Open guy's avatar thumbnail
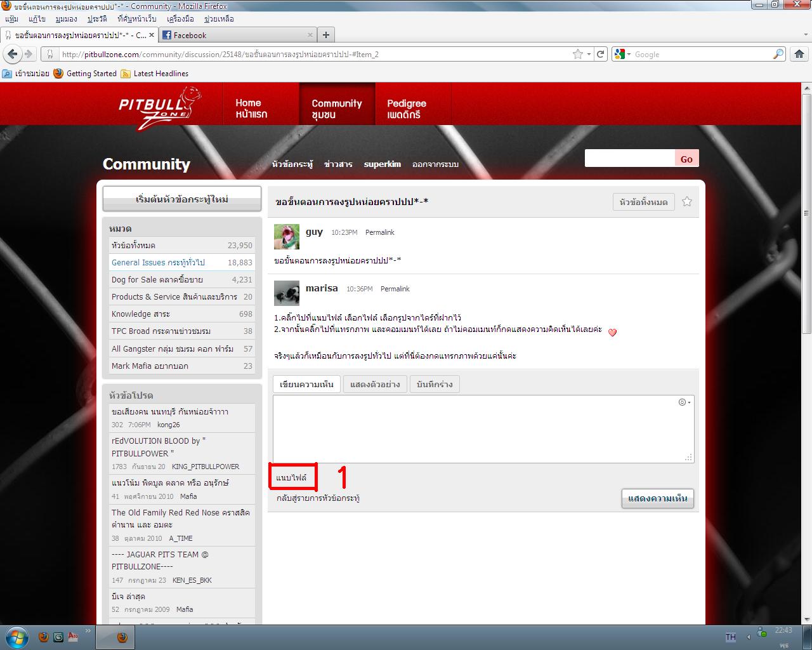The width and height of the screenshot is (812, 650). 287,237
